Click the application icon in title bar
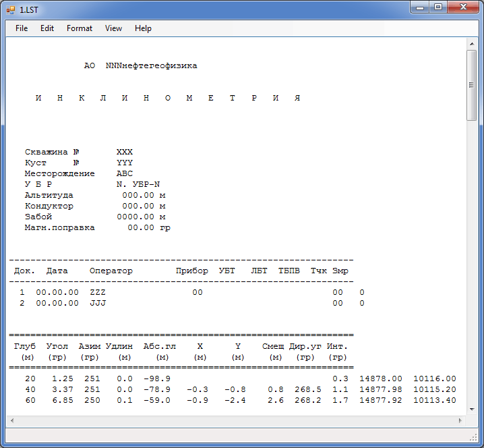The height and width of the screenshot is (448, 484). point(11,9)
